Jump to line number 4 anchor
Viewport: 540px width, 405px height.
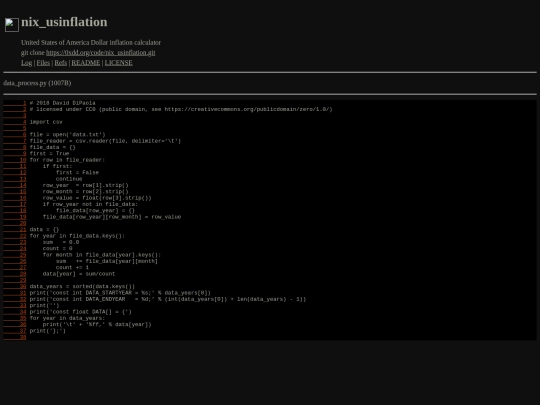click(15, 122)
